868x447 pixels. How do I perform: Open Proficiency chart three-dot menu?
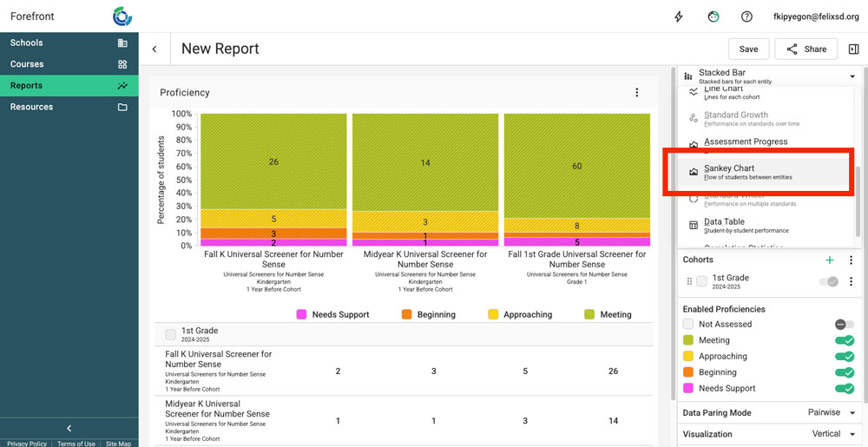pos(636,93)
